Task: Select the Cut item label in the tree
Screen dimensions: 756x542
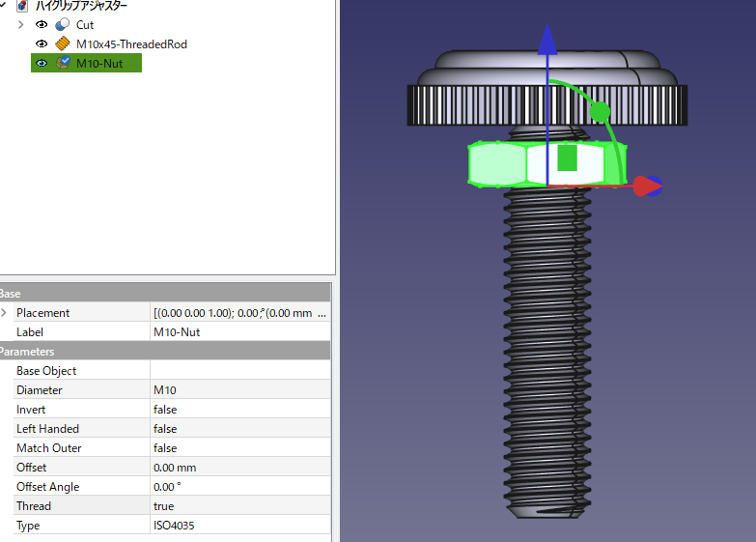Action: click(85, 25)
